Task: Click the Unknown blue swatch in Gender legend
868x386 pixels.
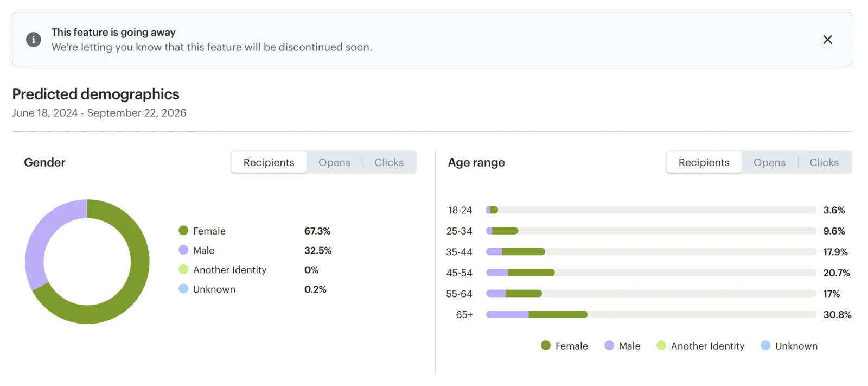Action: coord(183,289)
